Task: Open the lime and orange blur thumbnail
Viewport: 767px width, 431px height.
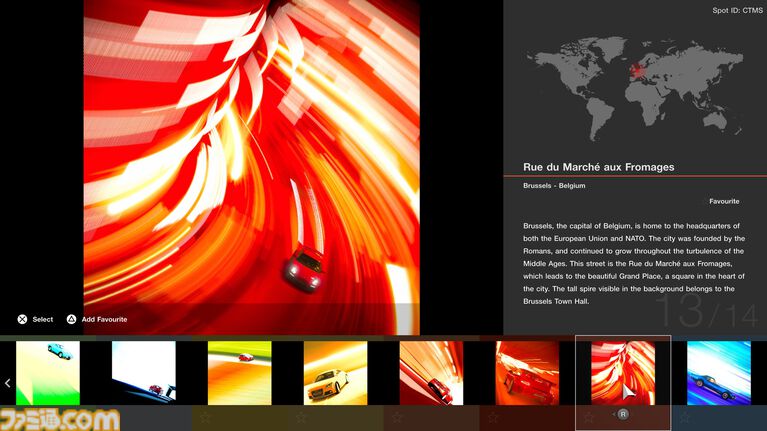Action: (240, 373)
